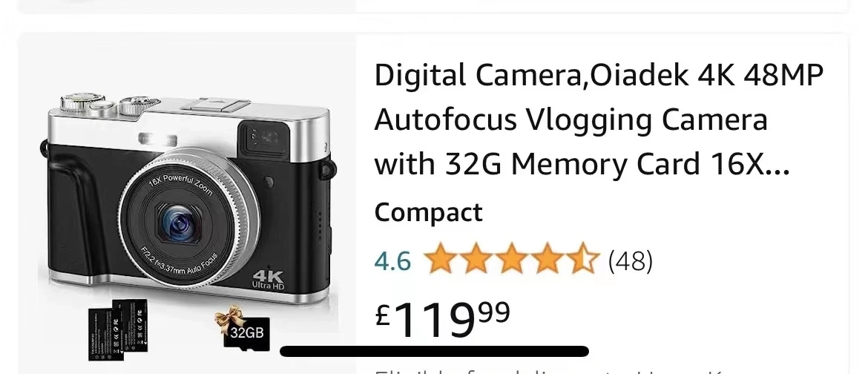
Task: Click the 32GB memory card picture
Action: click(246, 331)
